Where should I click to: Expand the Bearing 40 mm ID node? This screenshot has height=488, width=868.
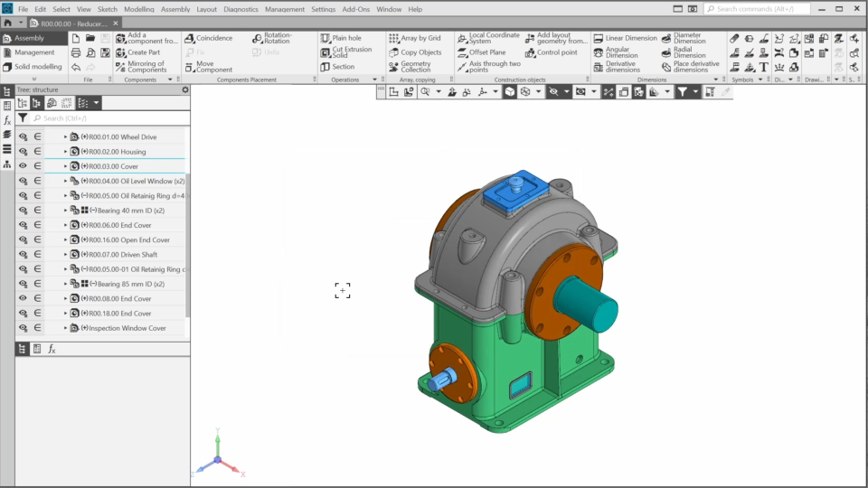65,211
